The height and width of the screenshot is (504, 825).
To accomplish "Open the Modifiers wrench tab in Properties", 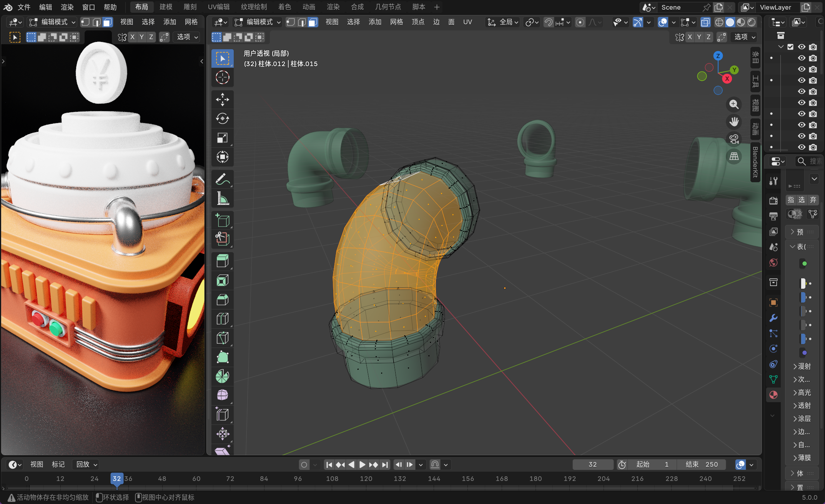I will point(773,318).
